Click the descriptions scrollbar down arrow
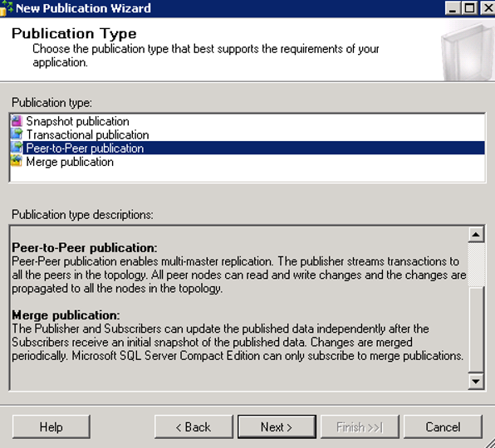495x448 pixels. coord(476,381)
